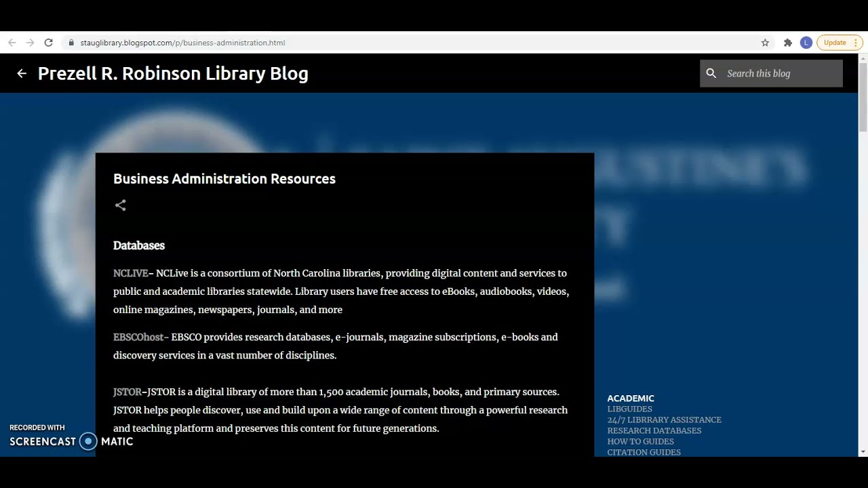Reload the page with the refresh icon
This screenshot has width=868, height=488.
tap(48, 43)
